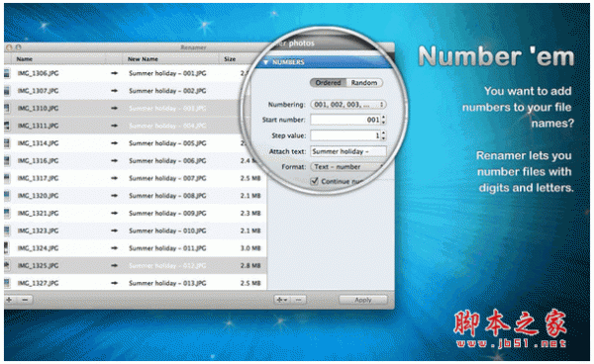Click new name Summer holiday - 002.JPG
This screenshot has height=364, width=594.
pos(167,91)
